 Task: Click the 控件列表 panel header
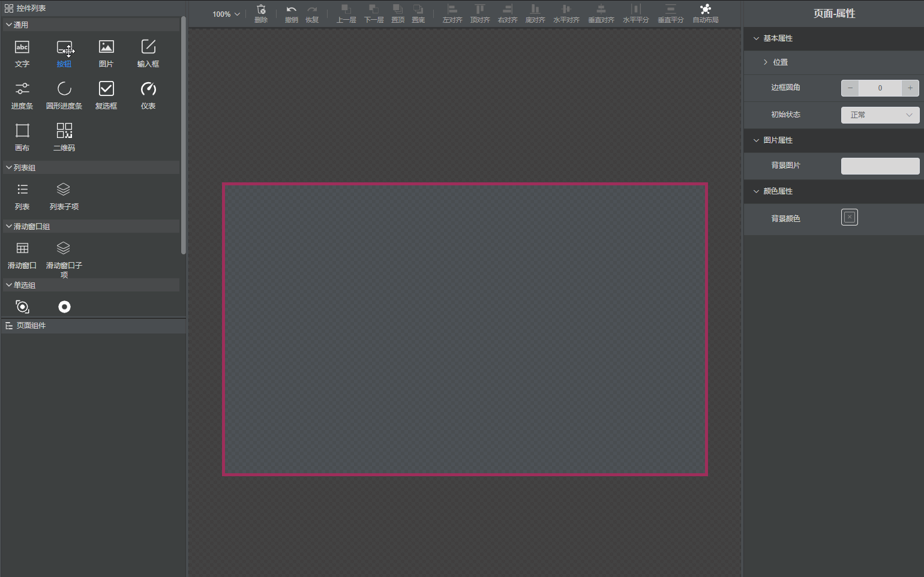click(93, 8)
